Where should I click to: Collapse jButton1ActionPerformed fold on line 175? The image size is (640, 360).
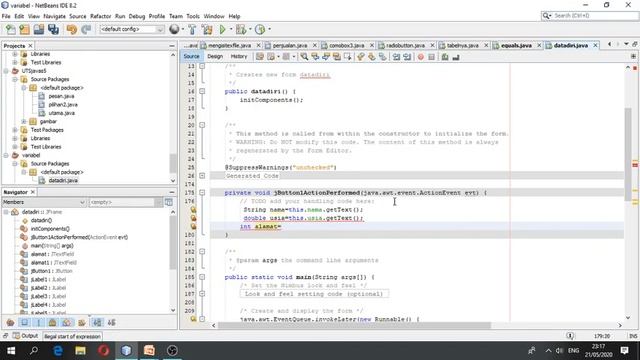coord(202,193)
